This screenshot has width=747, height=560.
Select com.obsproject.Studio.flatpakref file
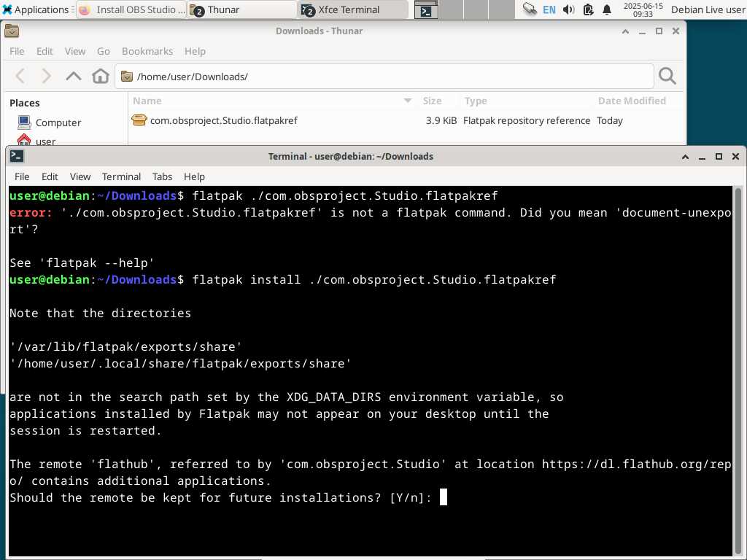[223, 120]
